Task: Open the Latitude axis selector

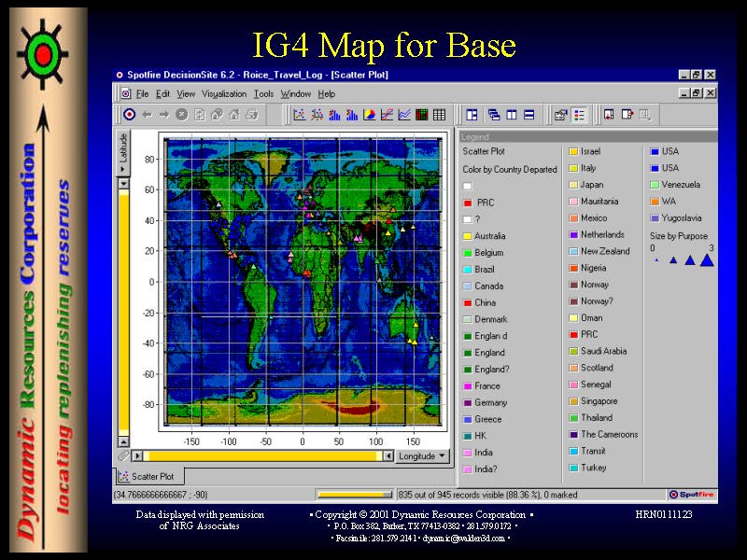Action: pos(122,151)
